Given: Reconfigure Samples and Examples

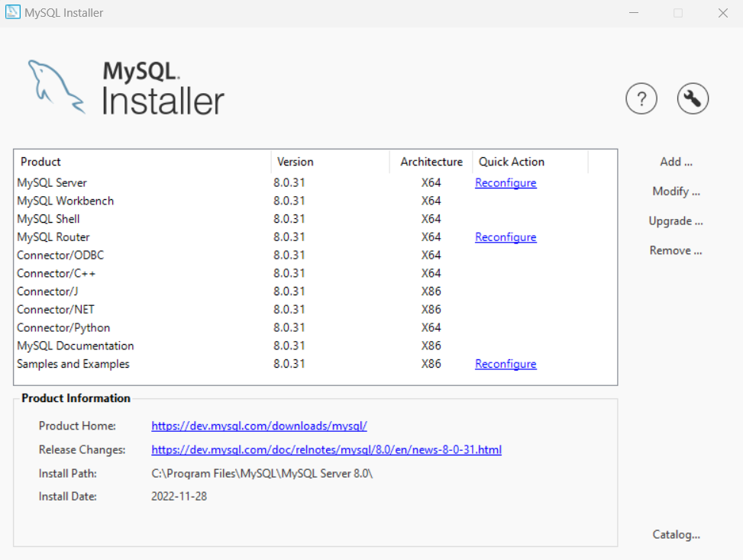Looking at the screenshot, I should tap(506, 364).
